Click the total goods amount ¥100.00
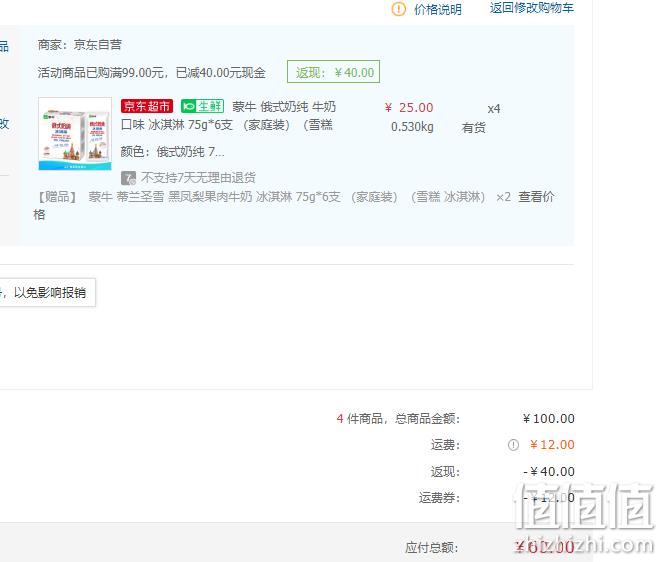This screenshot has height=562, width=663. [x=548, y=419]
